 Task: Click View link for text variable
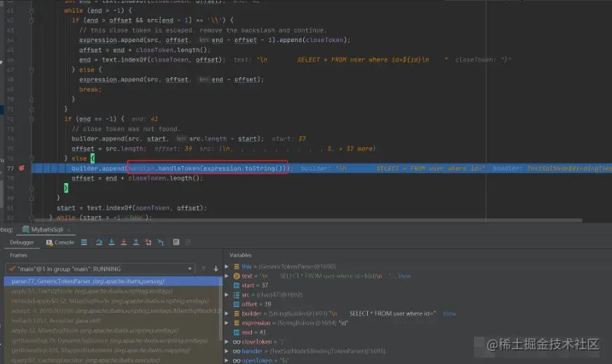(x=404, y=276)
